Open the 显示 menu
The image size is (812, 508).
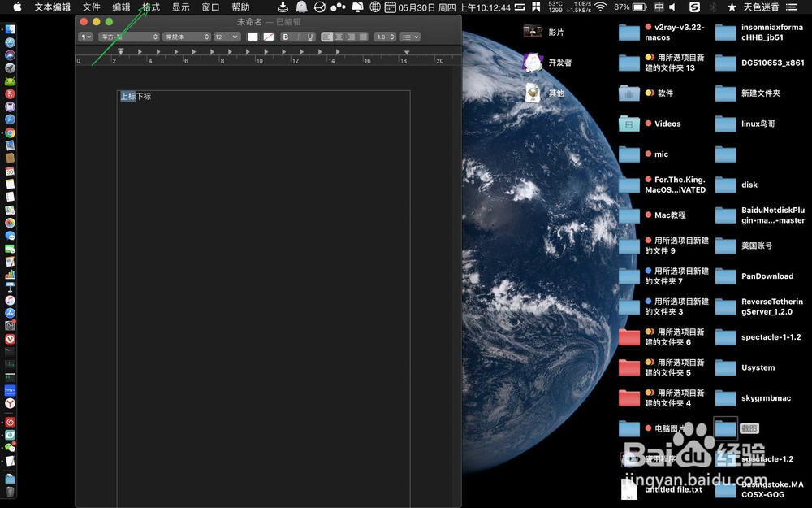181,7
